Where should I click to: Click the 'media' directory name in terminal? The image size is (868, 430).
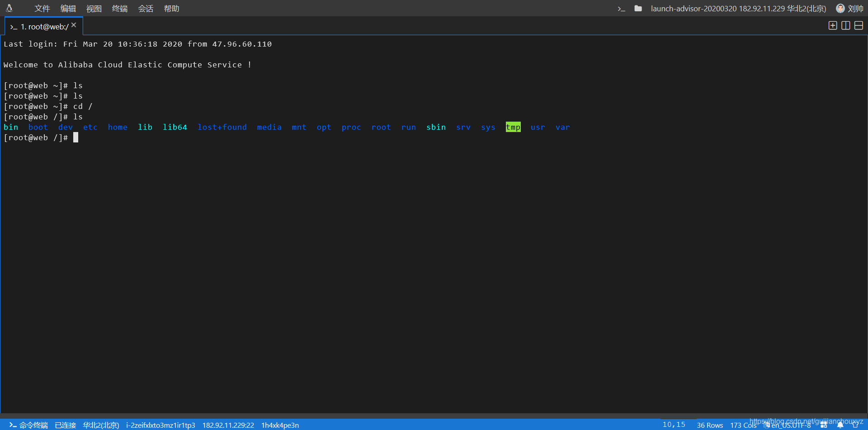point(269,127)
